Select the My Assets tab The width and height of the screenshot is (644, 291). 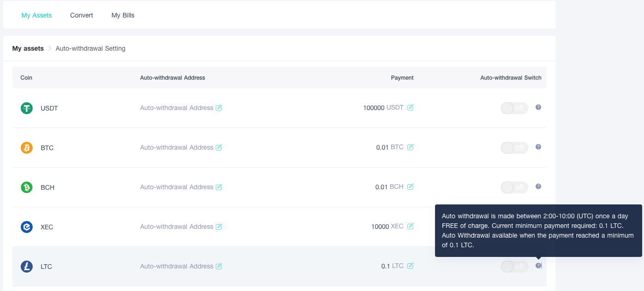tap(36, 15)
